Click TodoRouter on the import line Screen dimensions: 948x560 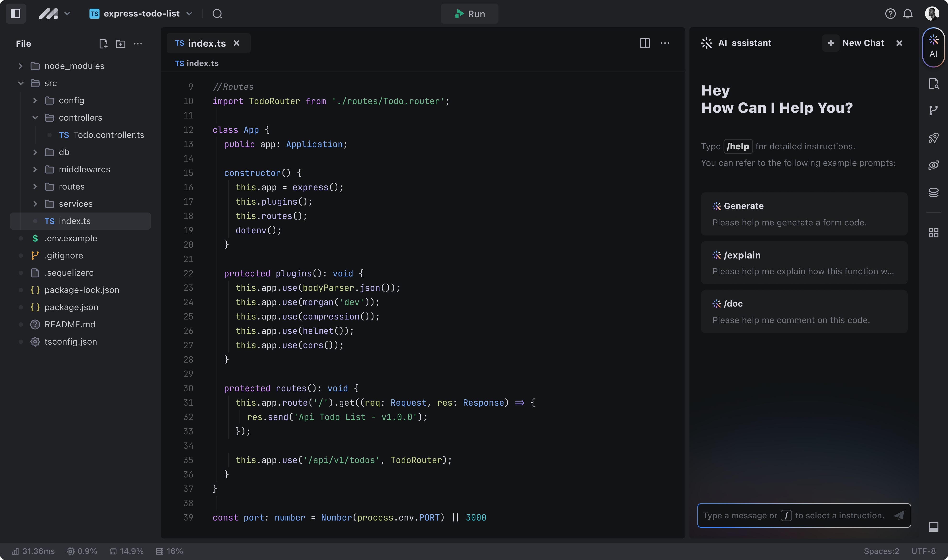click(274, 101)
